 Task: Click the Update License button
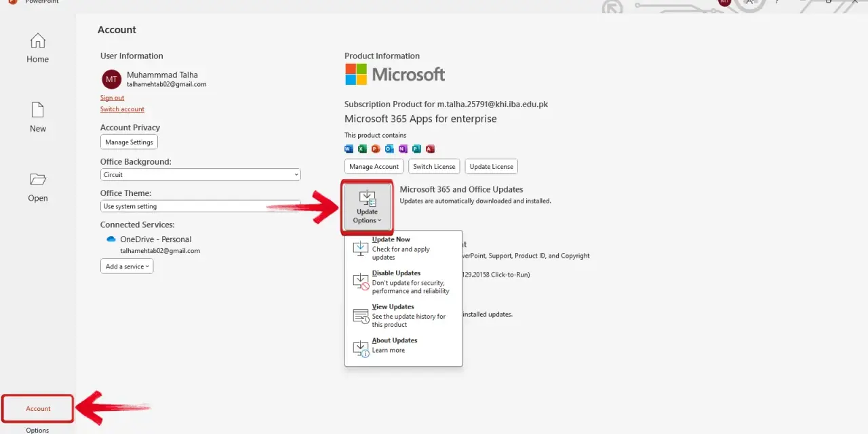[492, 166]
